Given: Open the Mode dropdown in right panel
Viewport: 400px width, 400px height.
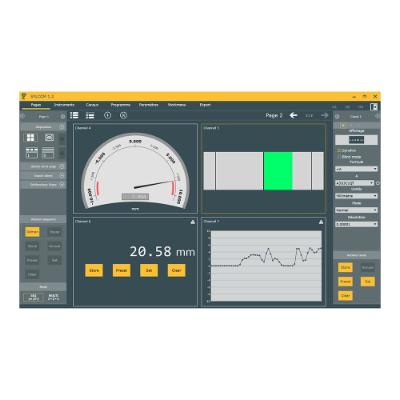Looking at the screenshot, I should (x=356, y=210).
